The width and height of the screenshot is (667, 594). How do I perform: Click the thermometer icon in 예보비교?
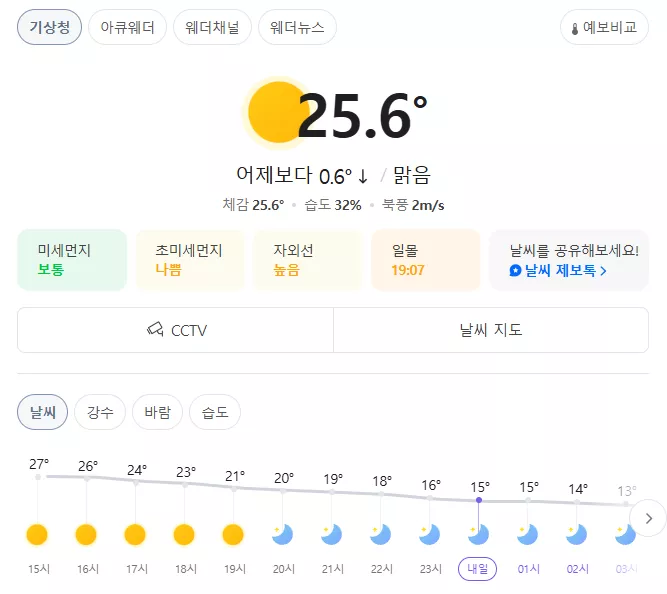pos(575,29)
